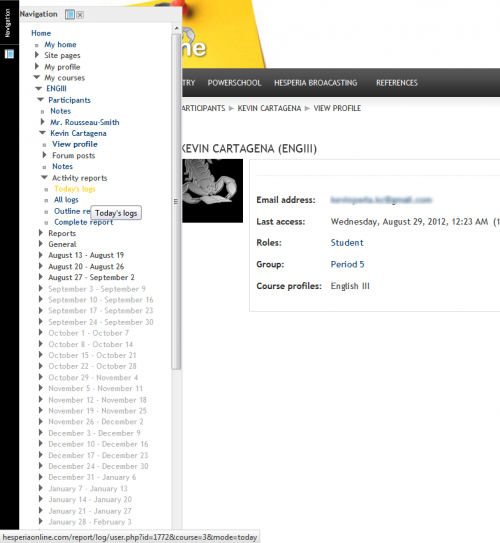Select the November 12 - November 18 row
The width and height of the screenshot is (500, 543).
(x=97, y=400)
